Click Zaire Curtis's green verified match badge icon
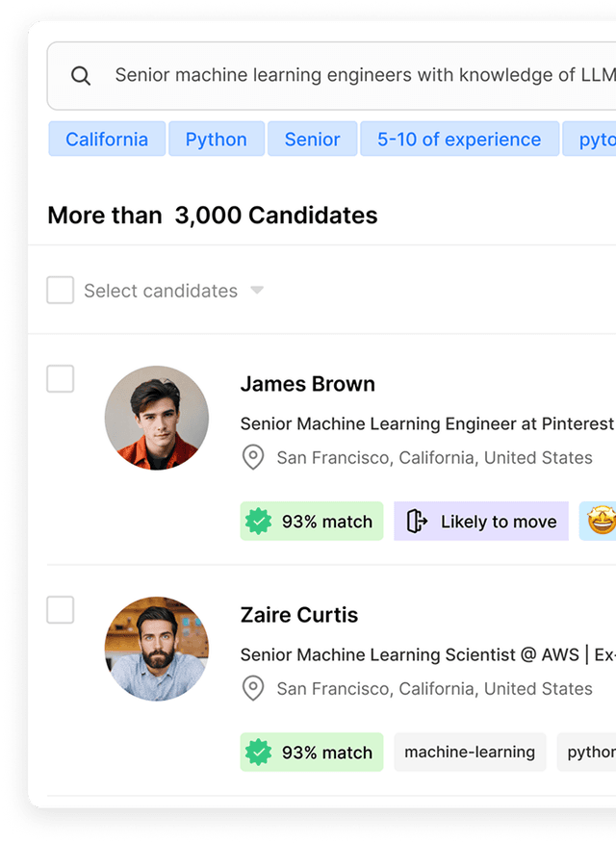The image size is (616, 843). tap(258, 753)
